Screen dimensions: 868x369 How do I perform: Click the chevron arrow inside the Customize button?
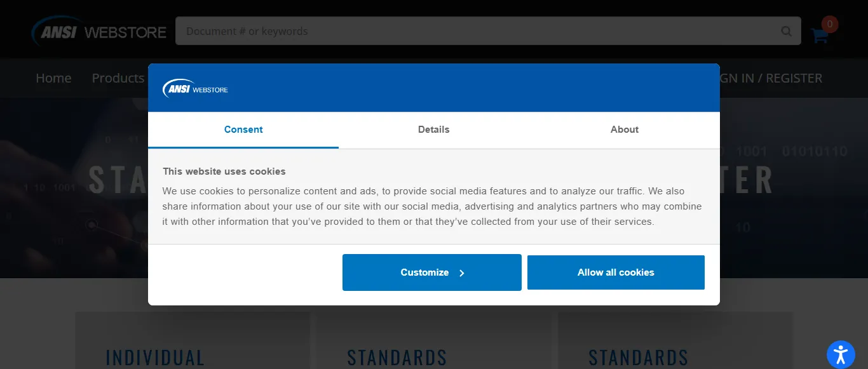coord(461,272)
